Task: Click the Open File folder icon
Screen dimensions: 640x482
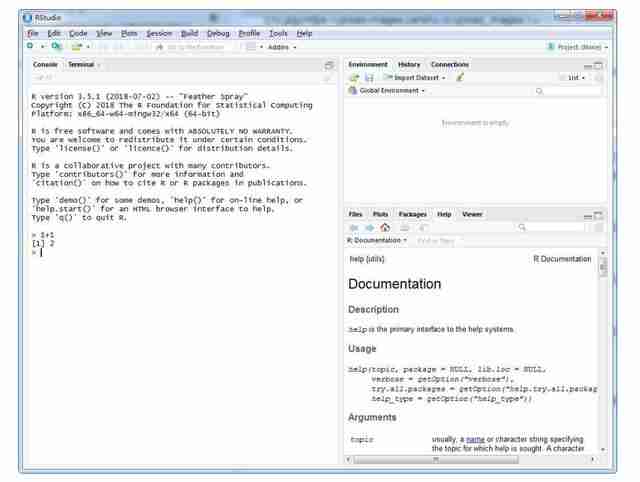Action: pos(76,47)
